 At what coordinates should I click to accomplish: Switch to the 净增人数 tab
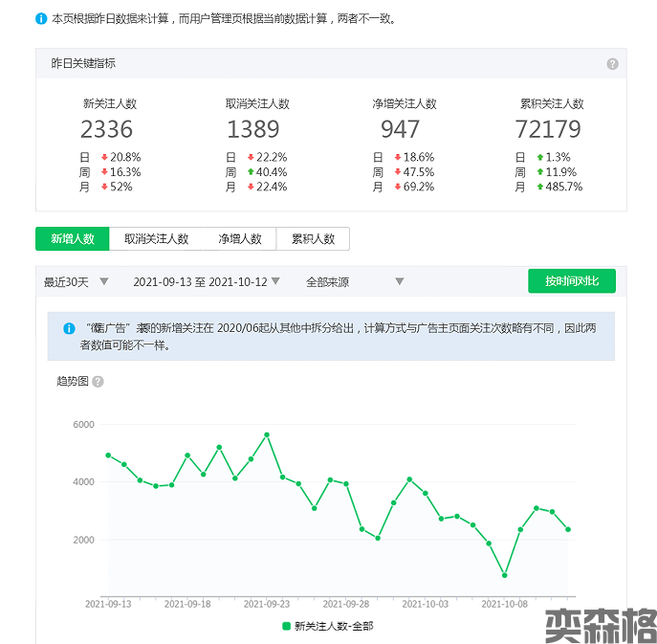[x=239, y=239]
